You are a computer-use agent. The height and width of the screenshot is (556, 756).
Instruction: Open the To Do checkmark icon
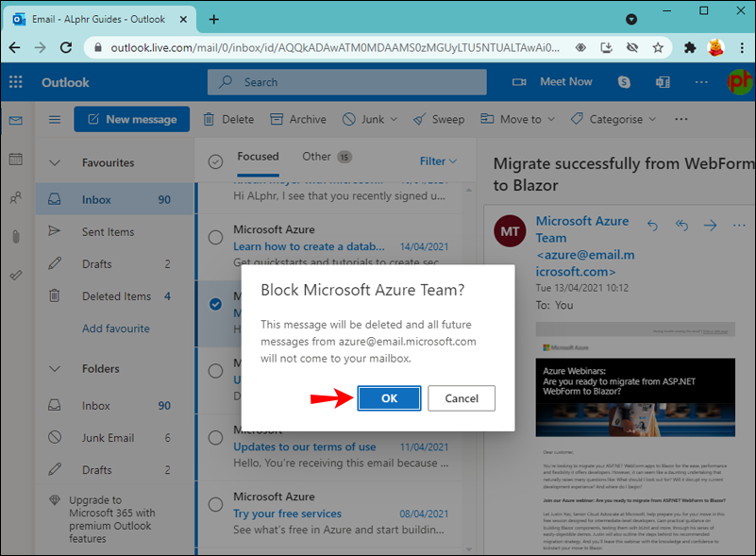(x=16, y=275)
